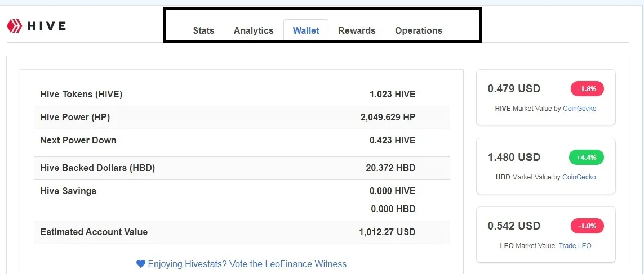Select the Hive Power (HP) row
644x274 pixels.
tap(242, 117)
